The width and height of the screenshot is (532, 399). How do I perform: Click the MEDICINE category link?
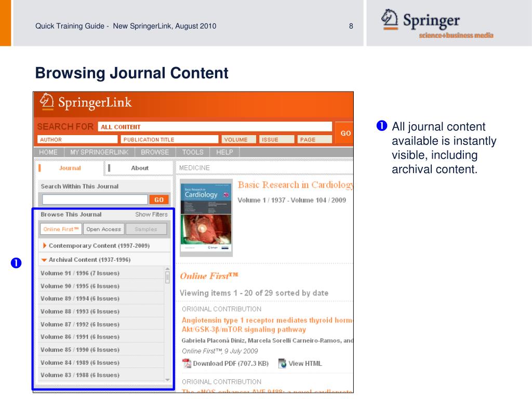194,168
